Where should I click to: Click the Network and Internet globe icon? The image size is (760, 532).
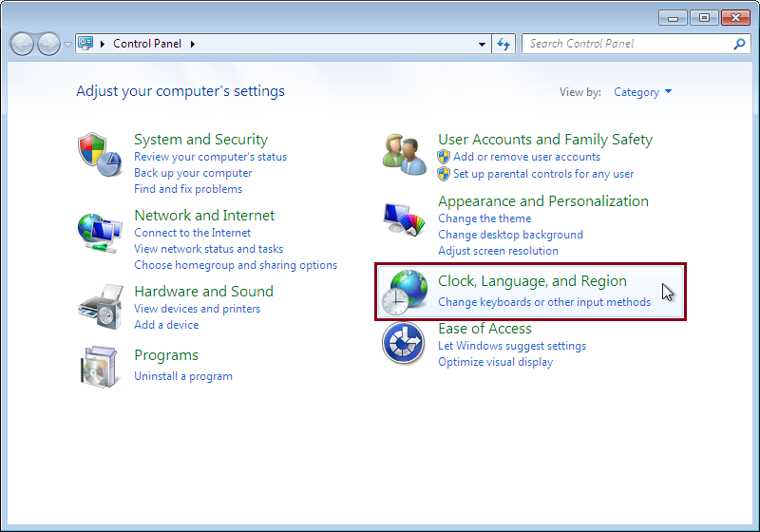(x=100, y=234)
